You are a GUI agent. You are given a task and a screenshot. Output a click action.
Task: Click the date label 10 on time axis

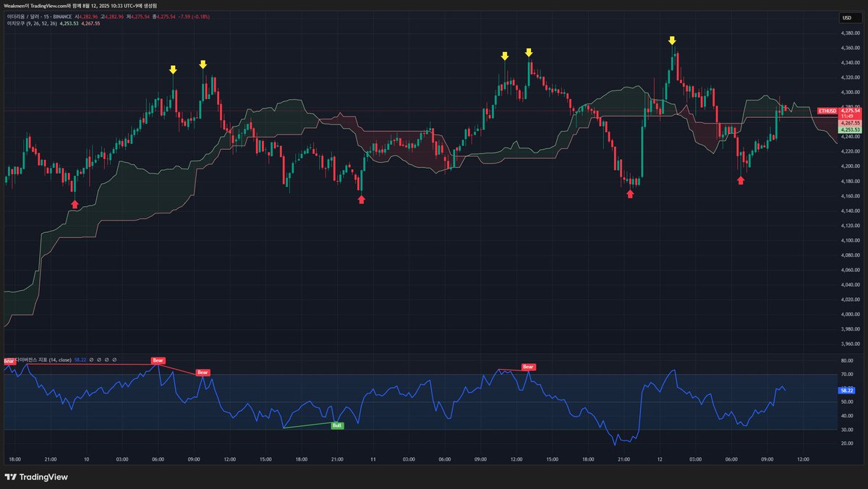pyautogui.click(x=87, y=459)
